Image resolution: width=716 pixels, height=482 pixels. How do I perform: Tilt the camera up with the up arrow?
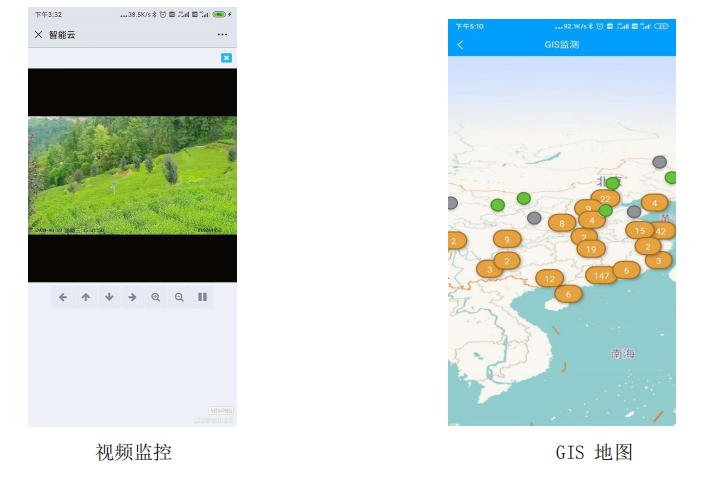click(86, 297)
